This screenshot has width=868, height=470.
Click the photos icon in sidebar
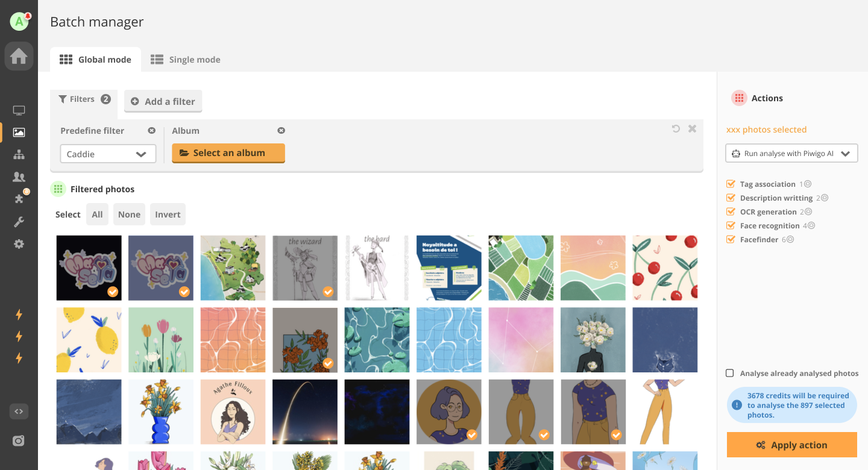click(x=19, y=133)
